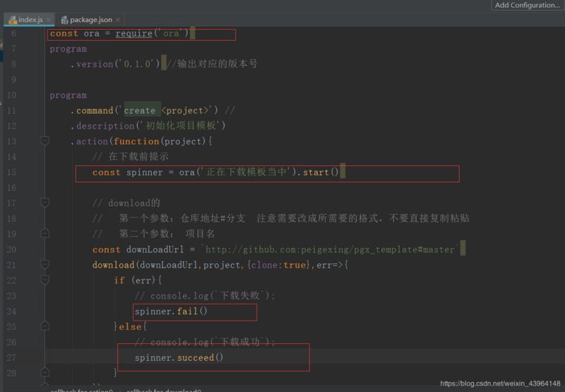Screen dimensions: 565x392
Task: Click the comment fold end marker at line 19
Action: [x=44, y=234]
